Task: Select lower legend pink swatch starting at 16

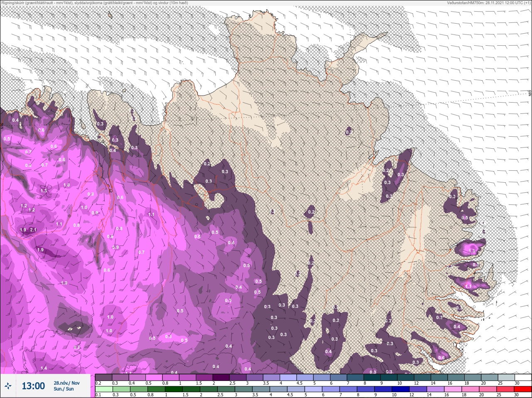Action: click(x=453, y=389)
